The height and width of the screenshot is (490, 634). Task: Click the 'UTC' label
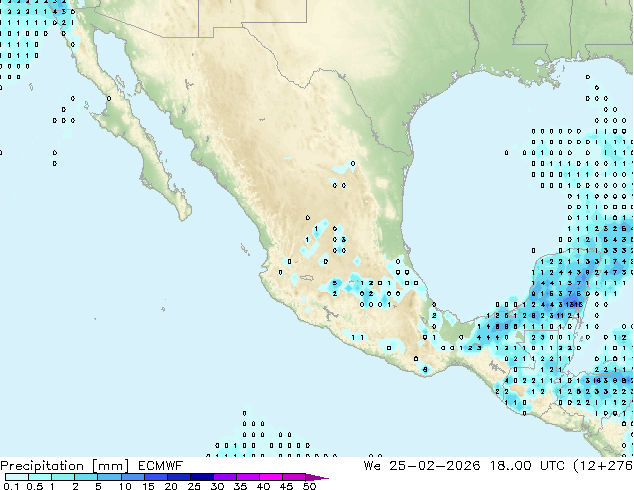[552, 466]
